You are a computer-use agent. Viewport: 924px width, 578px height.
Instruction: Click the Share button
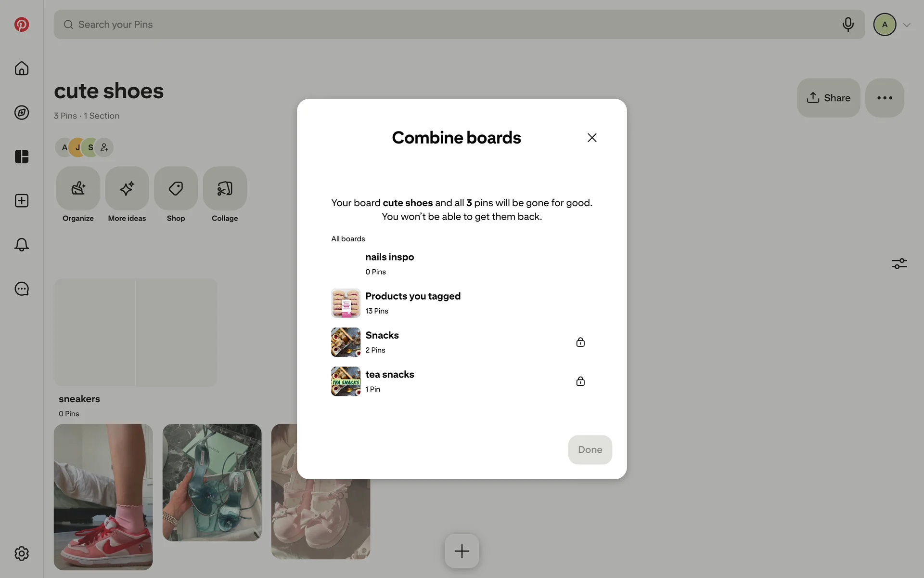point(828,98)
